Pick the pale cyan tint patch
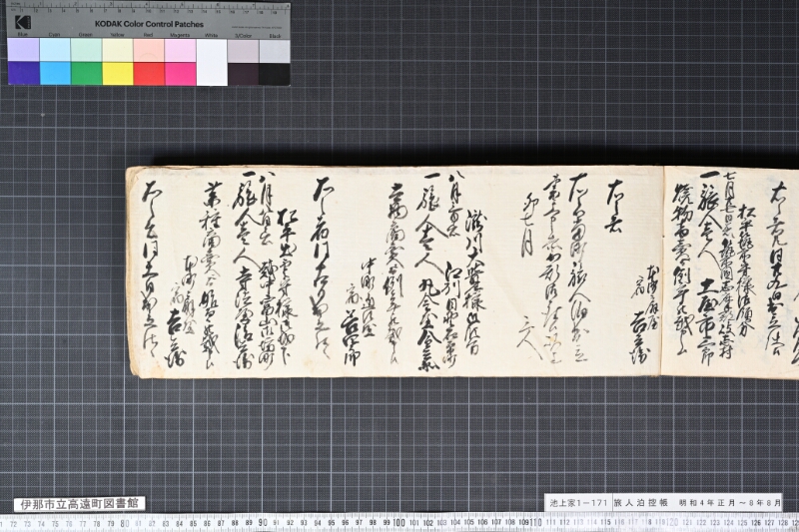This screenshot has width=799, height=532. click(55, 50)
